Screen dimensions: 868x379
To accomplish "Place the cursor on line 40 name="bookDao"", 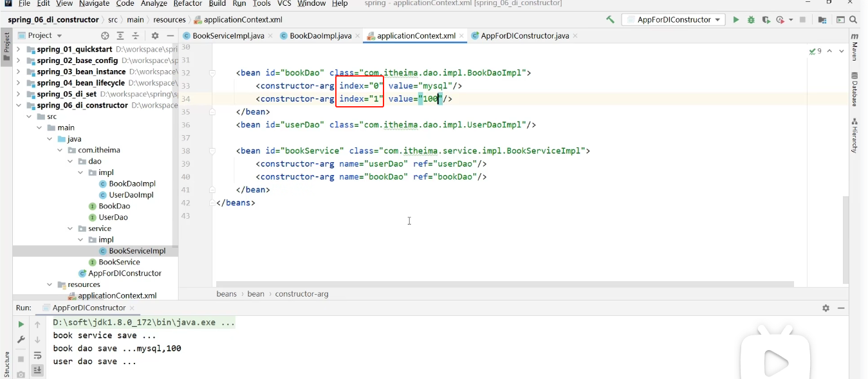I will (x=373, y=177).
